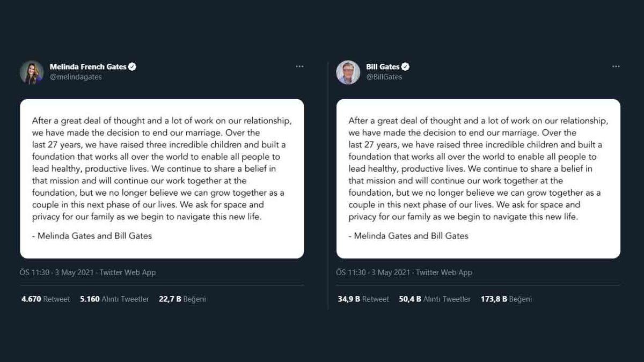This screenshot has height=362, width=644.
Task: Open Melinda's tweet statement image
Action: tap(162, 179)
